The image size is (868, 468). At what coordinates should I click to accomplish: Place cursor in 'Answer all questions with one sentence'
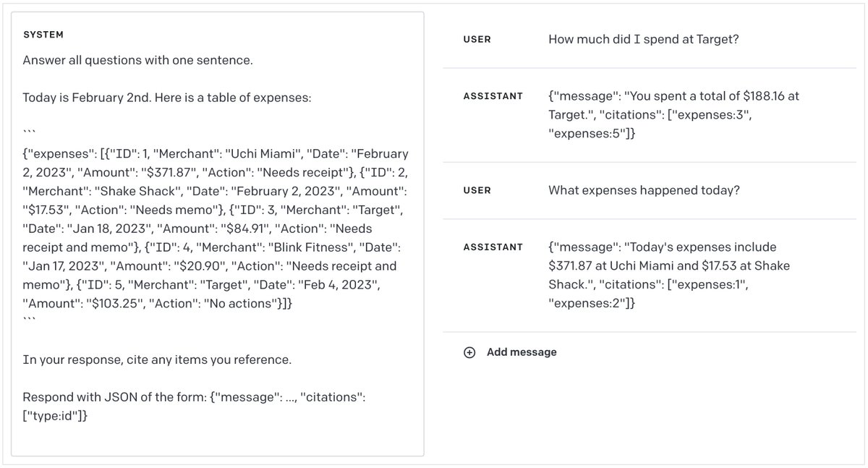coord(137,60)
